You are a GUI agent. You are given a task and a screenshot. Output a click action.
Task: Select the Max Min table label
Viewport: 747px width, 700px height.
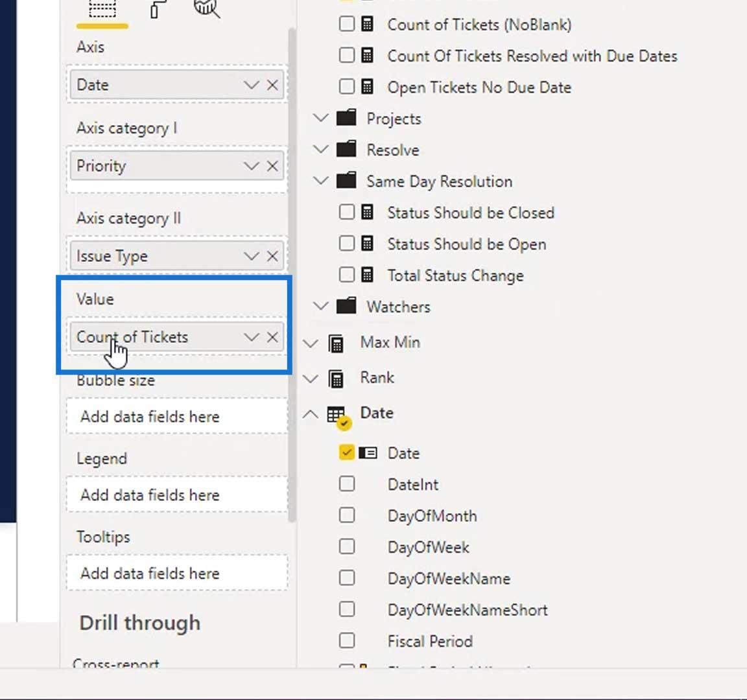390,342
